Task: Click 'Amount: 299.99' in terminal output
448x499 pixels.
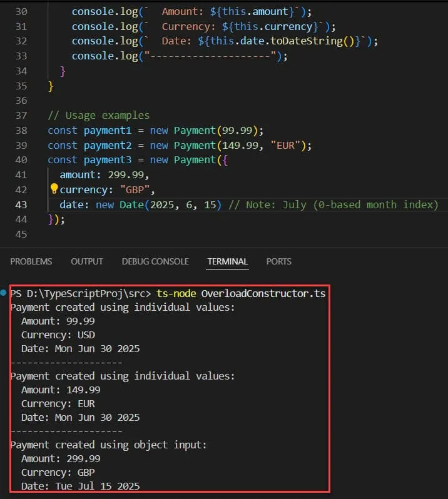Action: 61,458
